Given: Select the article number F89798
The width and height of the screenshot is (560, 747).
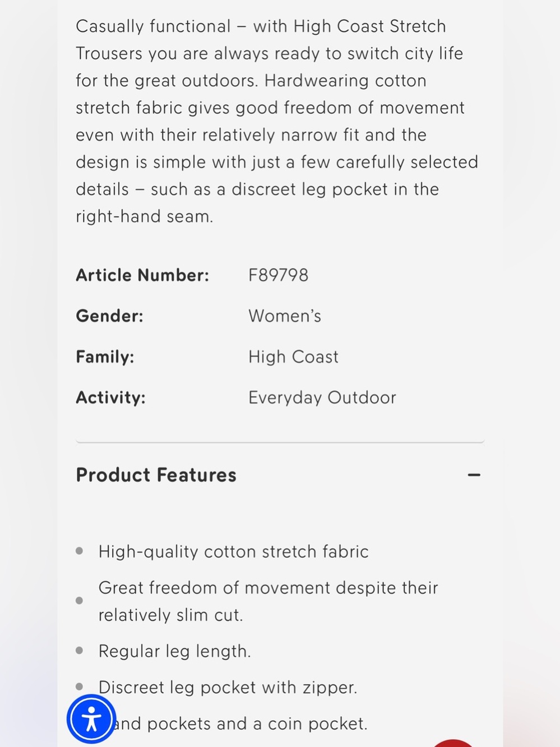Looking at the screenshot, I should (x=278, y=275).
